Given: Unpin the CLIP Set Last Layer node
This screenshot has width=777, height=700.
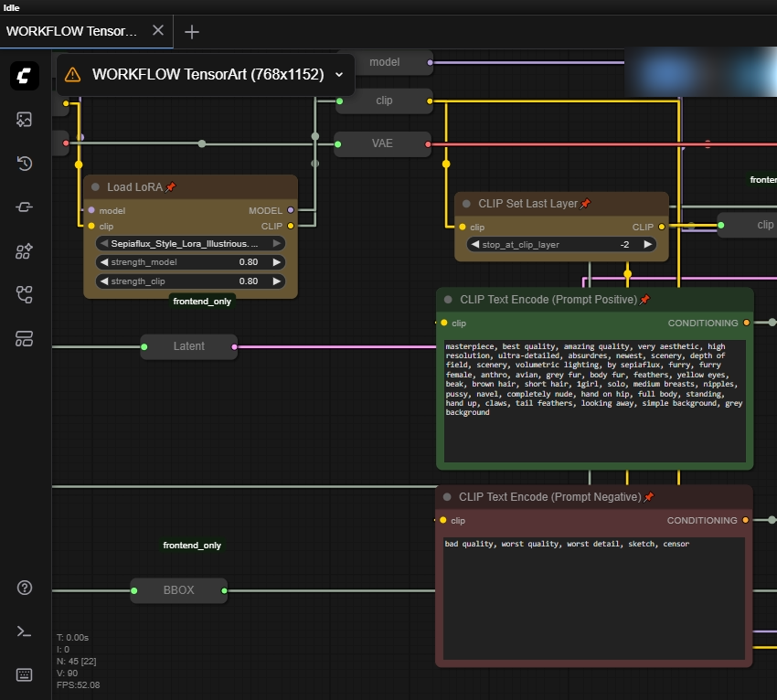Looking at the screenshot, I should click(x=586, y=204).
